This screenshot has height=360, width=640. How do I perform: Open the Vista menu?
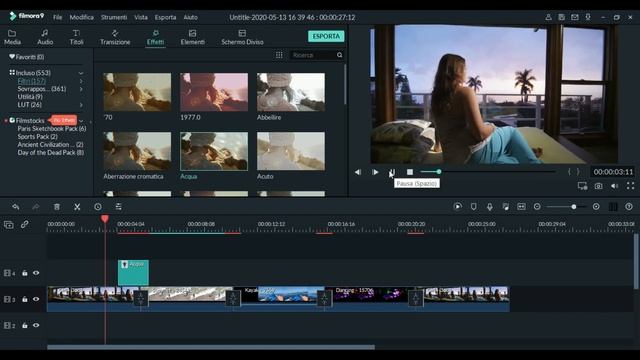click(141, 17)
